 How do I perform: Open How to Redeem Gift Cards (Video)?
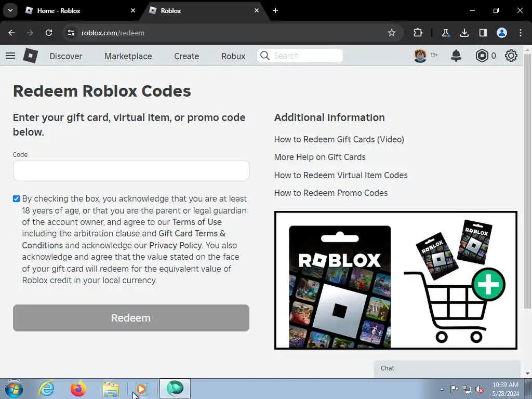tap(339, 139)
